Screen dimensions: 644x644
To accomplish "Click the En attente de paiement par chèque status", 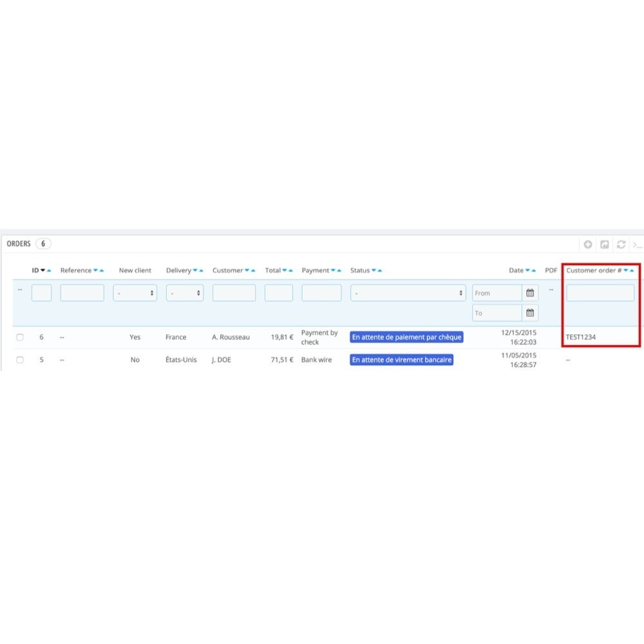I will click(406, 337).
